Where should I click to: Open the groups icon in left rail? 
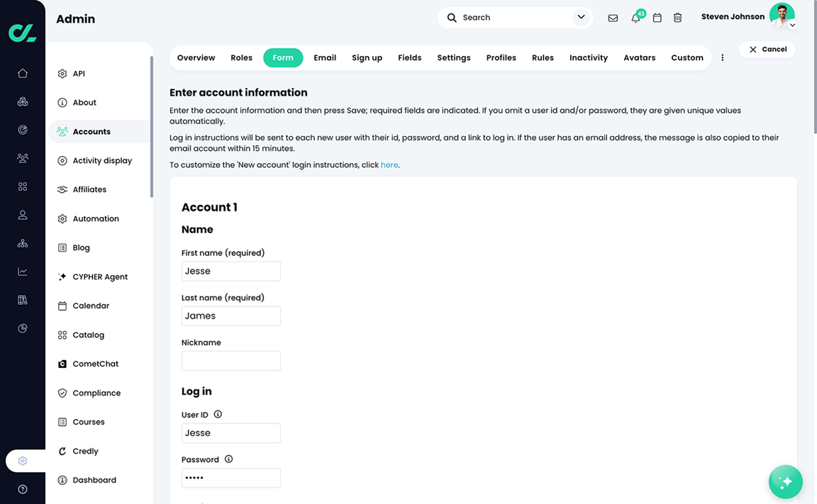pyautogui.click(x=23, y=158)
